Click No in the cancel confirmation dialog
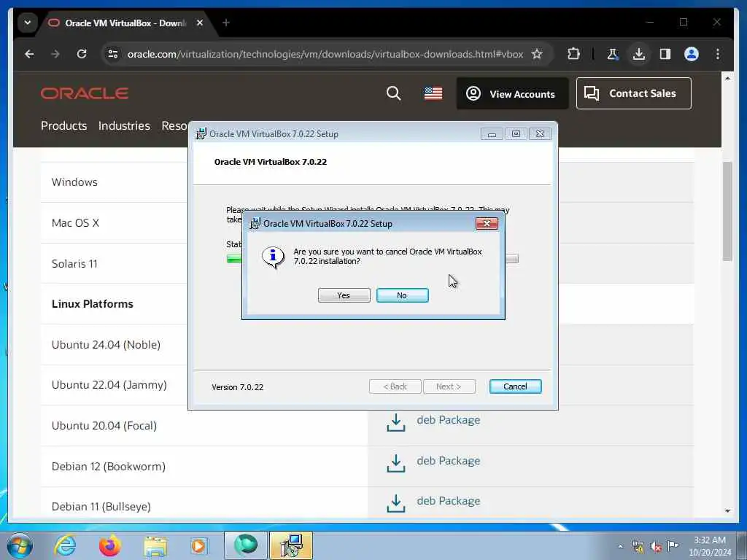This screenshot has height=560, width=747. tap(402, 295)
